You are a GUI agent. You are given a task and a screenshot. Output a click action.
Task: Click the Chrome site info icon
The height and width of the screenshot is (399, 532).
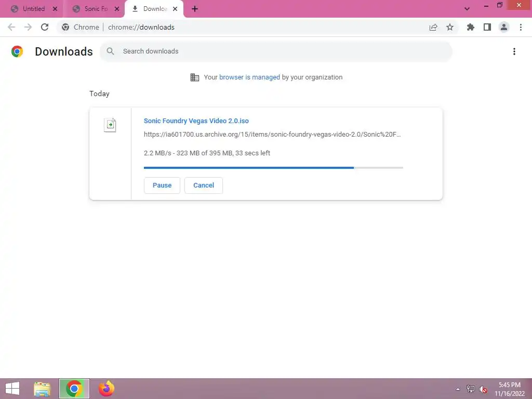65,27
